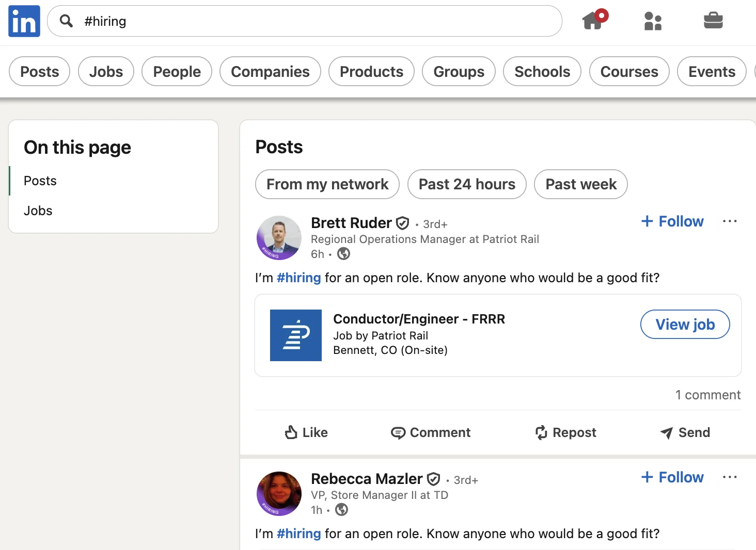Repost Brett Ruder's post
This screenshot has width=756, height=550.
[x=565, y=432]
